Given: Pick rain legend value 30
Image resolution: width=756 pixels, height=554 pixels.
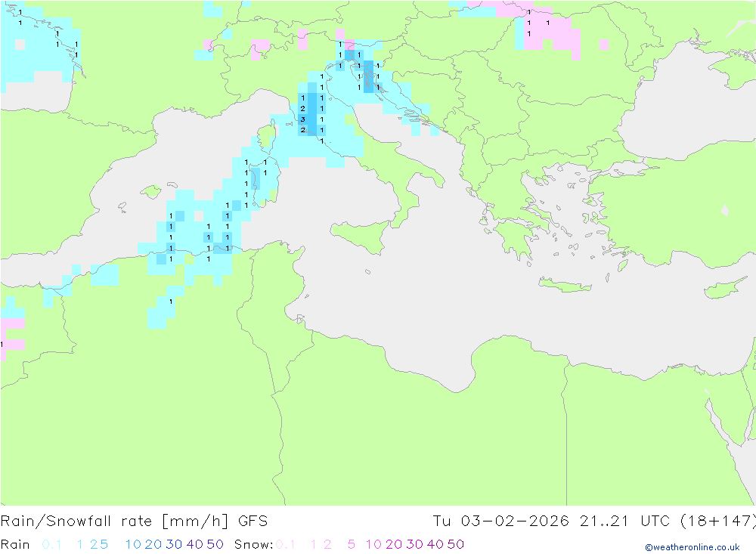Looking at the screenshot, I should pyautogui.click(x=174, y=544).
